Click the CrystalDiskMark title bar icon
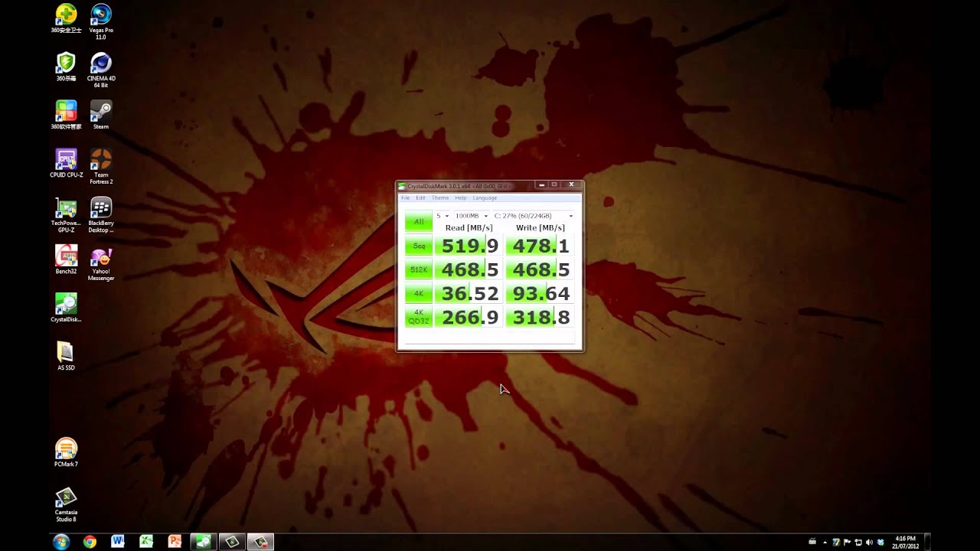980x551 pixels. (x=403, y=186)
